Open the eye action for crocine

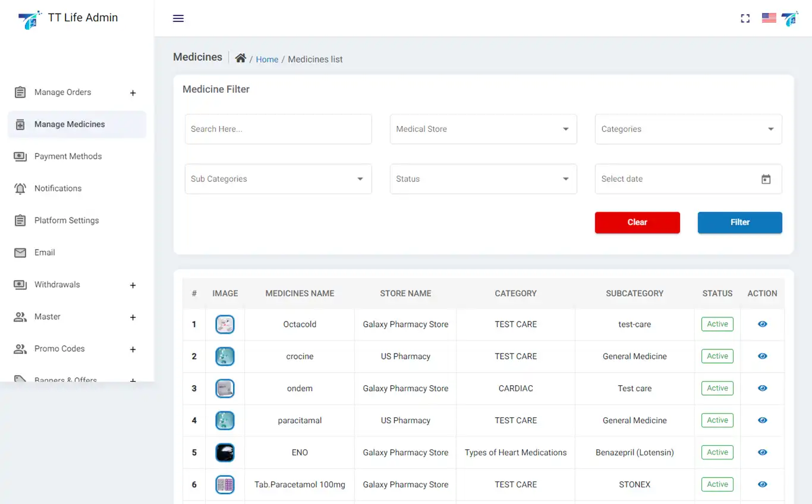pyautogui.click(x=762, y=356)
